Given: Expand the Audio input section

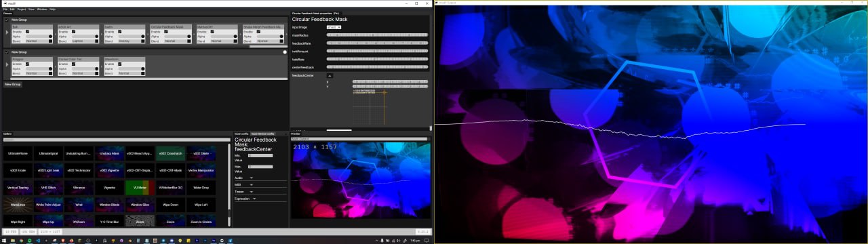Looking at the screenshot, I should (x=251, y=178).
